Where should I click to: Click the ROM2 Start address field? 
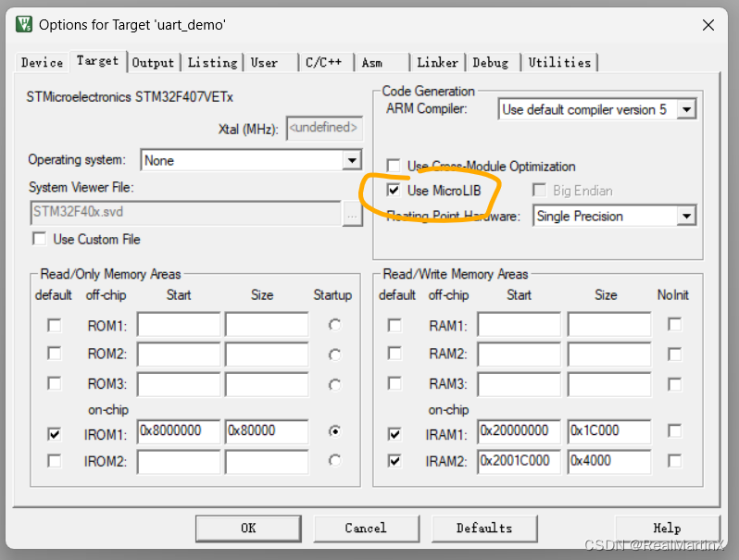[x=179, y=355]
